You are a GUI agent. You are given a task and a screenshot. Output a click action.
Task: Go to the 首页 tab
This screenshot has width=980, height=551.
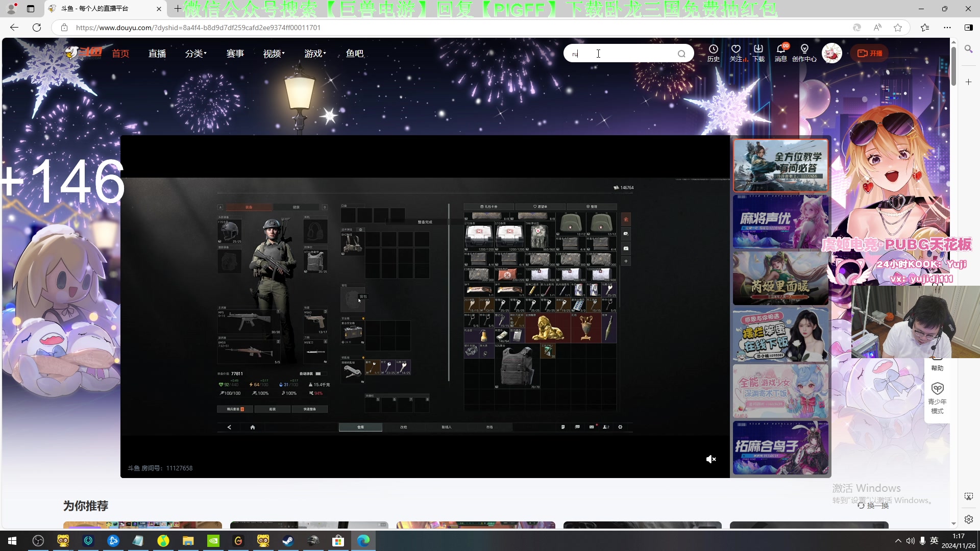coord(120,54)
